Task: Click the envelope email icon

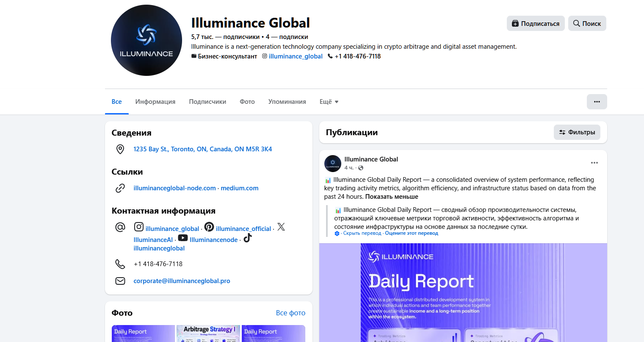Action: click(120, 281)
